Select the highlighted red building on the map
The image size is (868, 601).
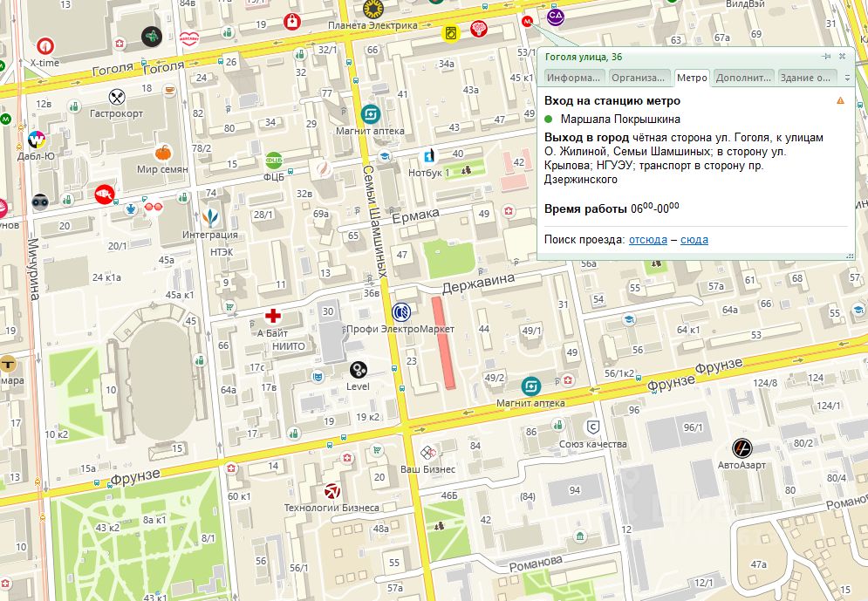[444, 342]
